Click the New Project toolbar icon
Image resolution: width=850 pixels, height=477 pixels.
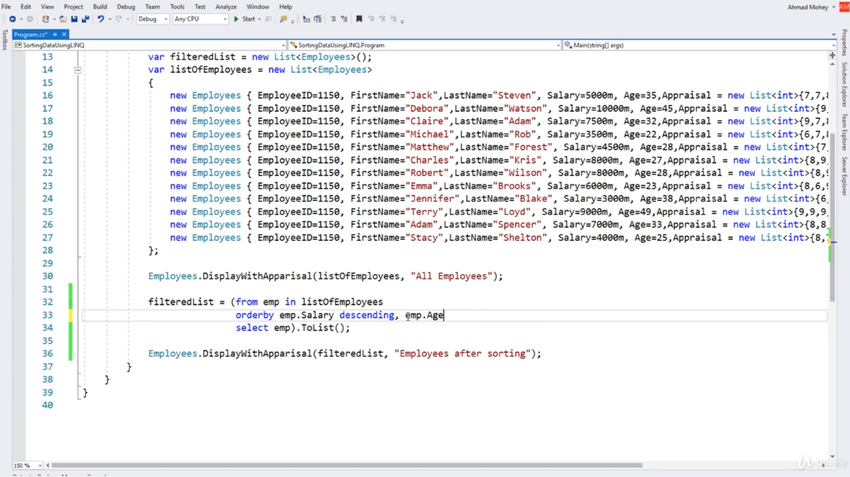tap(46, 19)
